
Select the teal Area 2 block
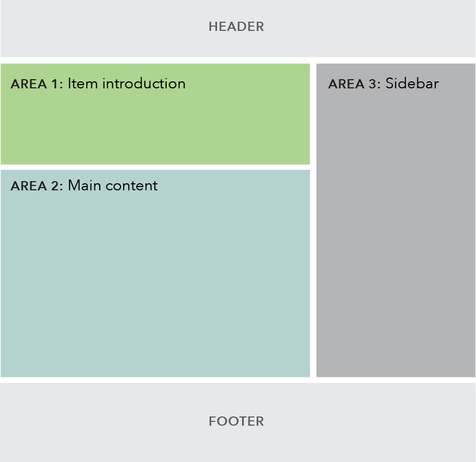pyautogui.click(x=155, y=274)
